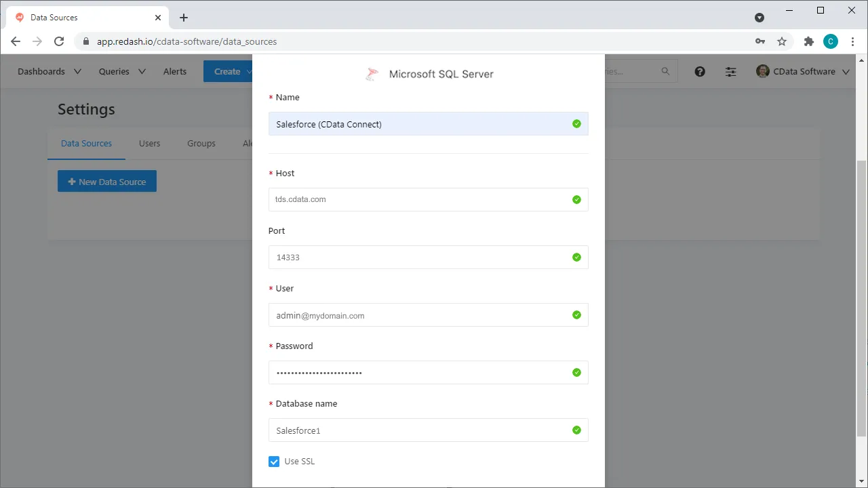Click the Host input field

(x=420, y=200)
